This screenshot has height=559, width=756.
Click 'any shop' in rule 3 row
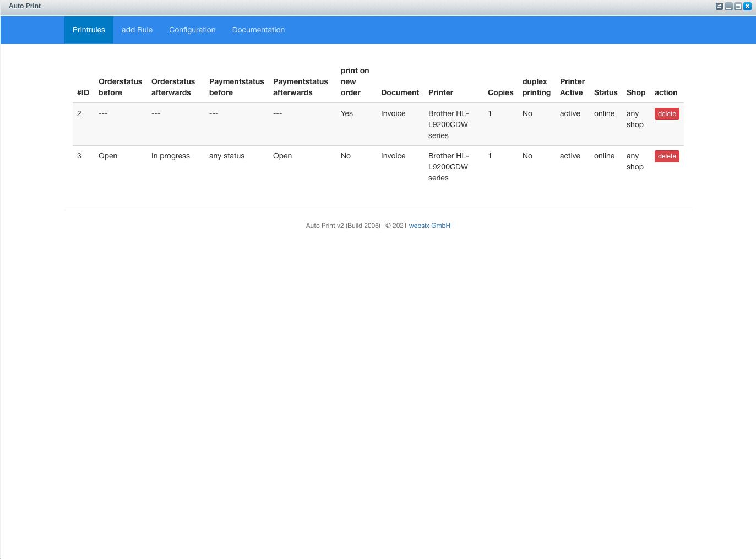[x=635, y=161]
